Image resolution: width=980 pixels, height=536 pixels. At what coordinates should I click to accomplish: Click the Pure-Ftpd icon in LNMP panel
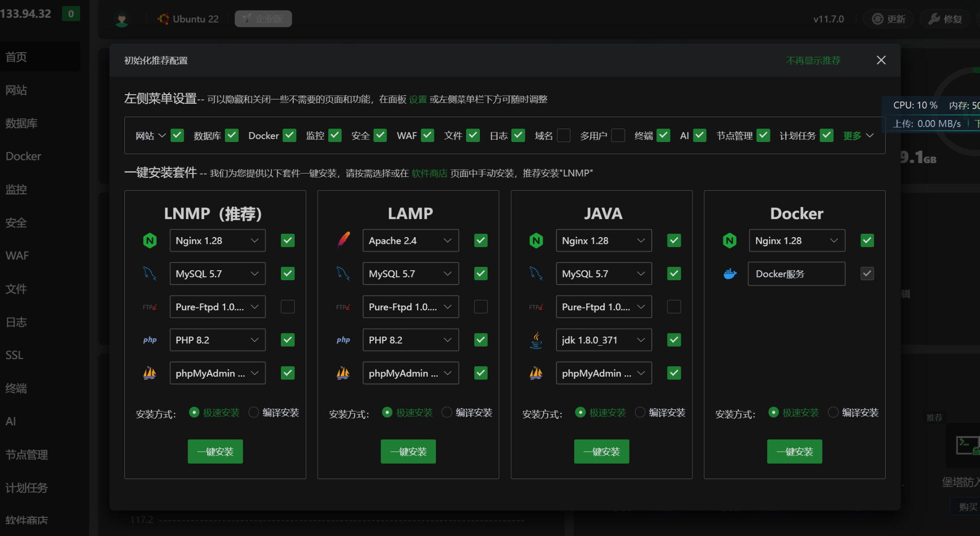pos(150,307)
